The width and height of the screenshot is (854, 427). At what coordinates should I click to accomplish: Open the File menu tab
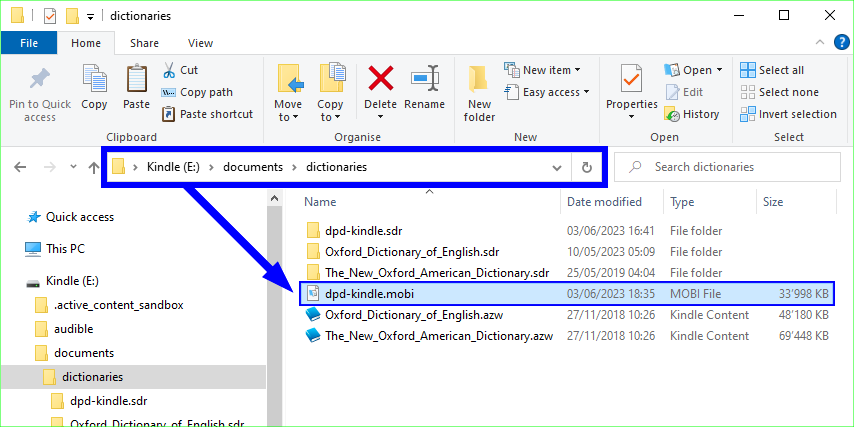pos(29,43)
